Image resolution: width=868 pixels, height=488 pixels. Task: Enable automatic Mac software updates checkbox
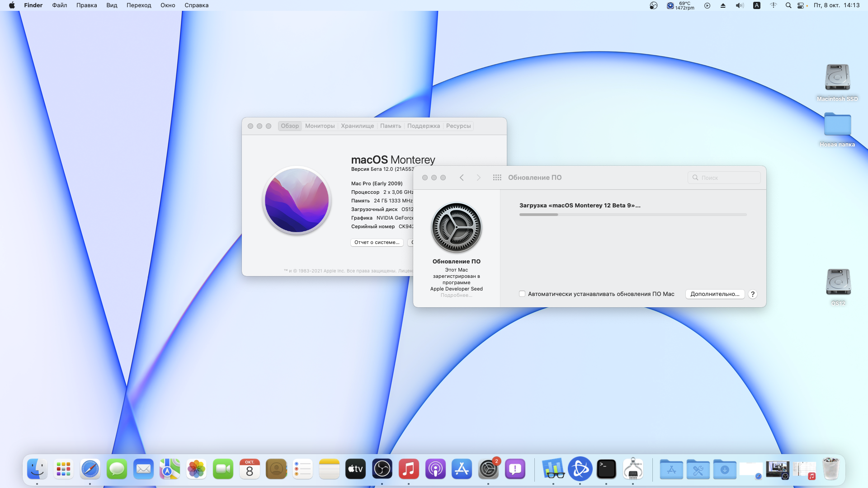pos(522,294)
